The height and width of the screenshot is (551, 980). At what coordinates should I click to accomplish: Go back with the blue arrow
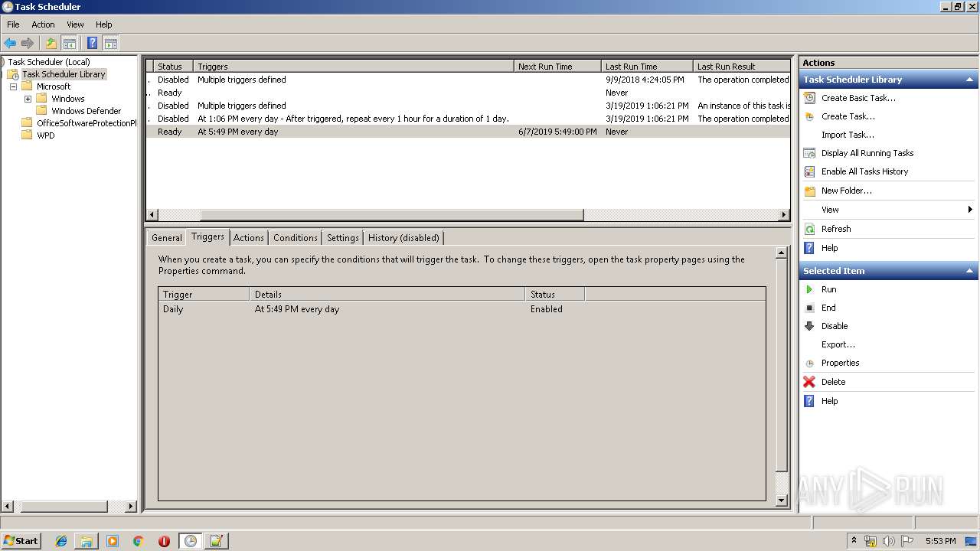tap(10, 44)
